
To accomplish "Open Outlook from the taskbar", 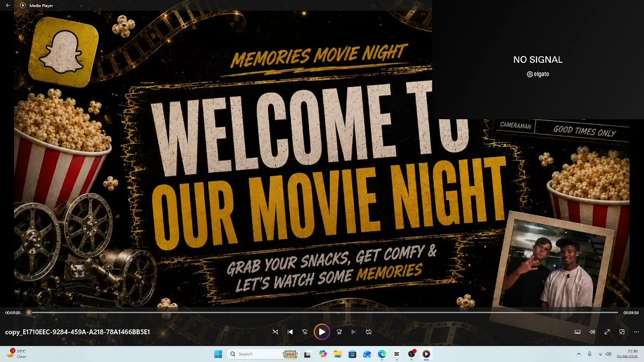I will pyautogui.click(x=367, y=354).
